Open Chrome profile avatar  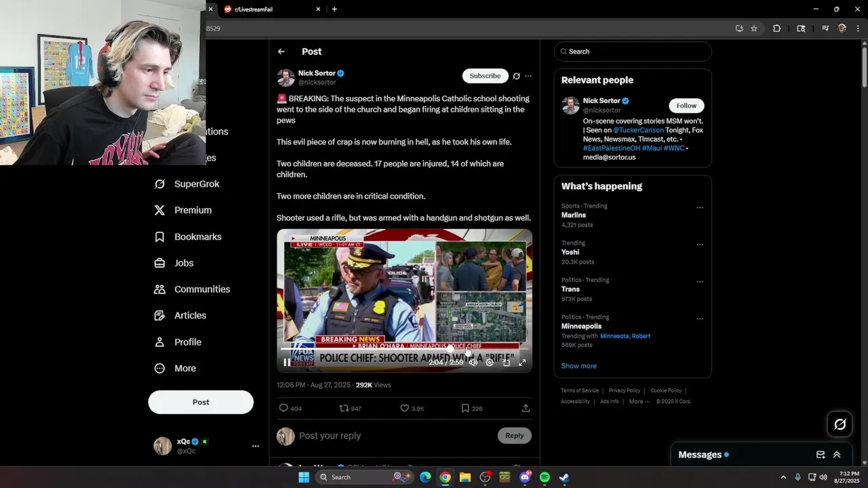[x=842, y=28]
